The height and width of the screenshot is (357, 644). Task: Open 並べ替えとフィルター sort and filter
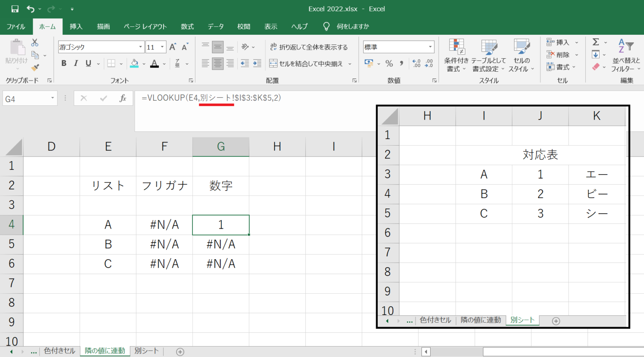[x=625, y=55]
